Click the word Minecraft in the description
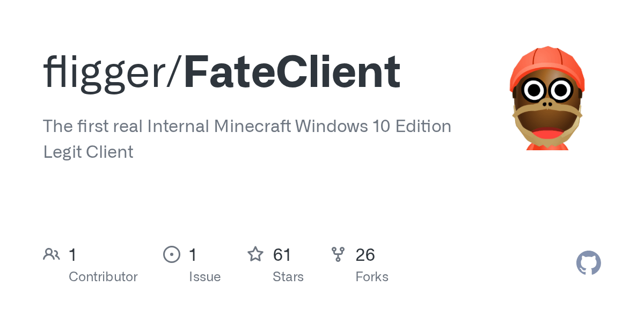 (252, 127)
